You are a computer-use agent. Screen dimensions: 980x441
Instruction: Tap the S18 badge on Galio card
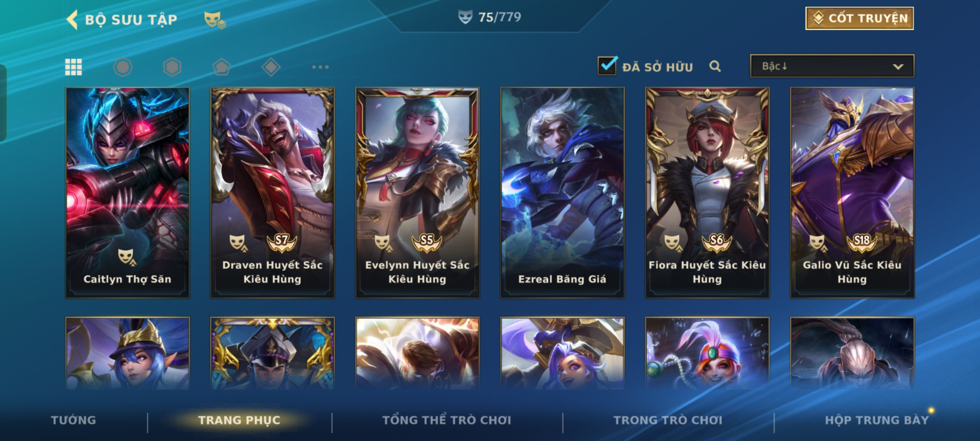[861, 241]
